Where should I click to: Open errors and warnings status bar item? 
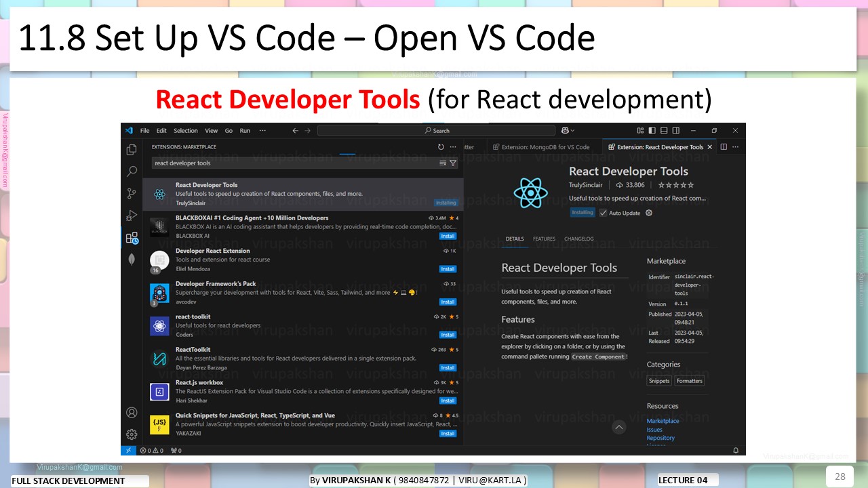pyautogui.click(x=152, y=450)
